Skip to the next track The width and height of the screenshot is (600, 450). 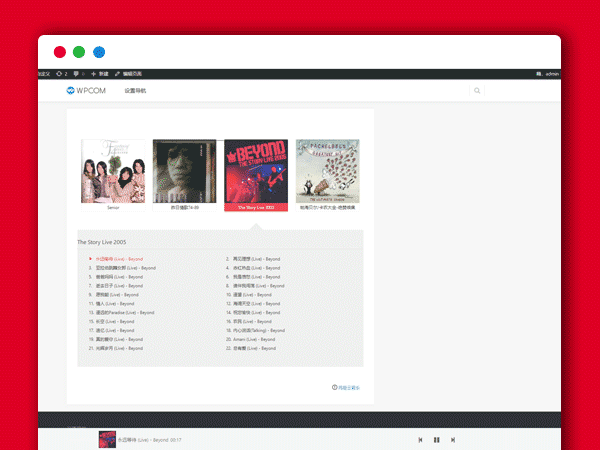coord(453,439)
